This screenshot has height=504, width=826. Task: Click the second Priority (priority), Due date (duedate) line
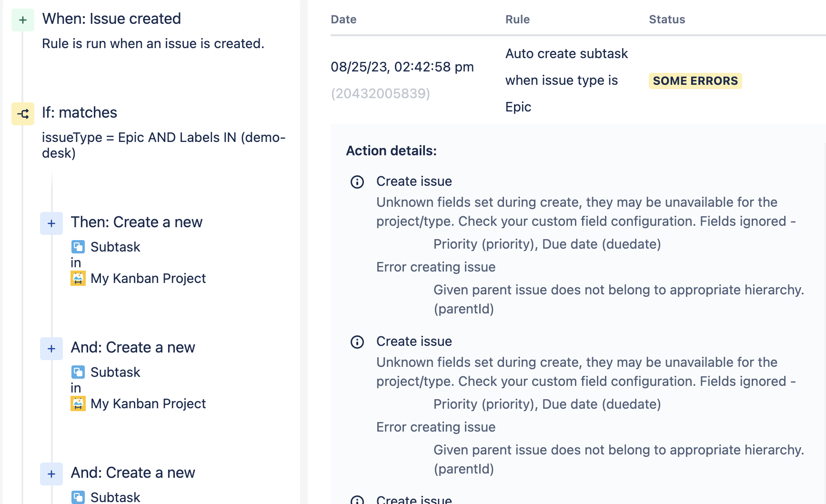(x=547, y=404)
